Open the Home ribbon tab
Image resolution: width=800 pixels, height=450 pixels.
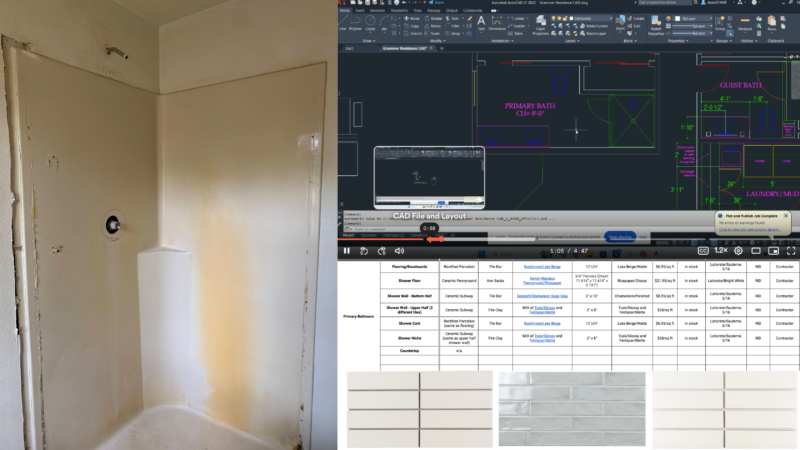click(345, 10)
